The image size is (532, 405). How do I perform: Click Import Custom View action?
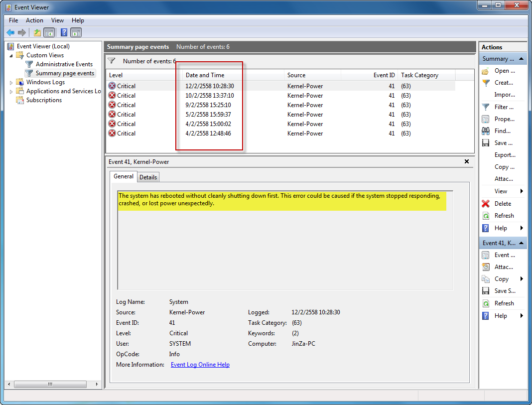click(x=505, y=95)
